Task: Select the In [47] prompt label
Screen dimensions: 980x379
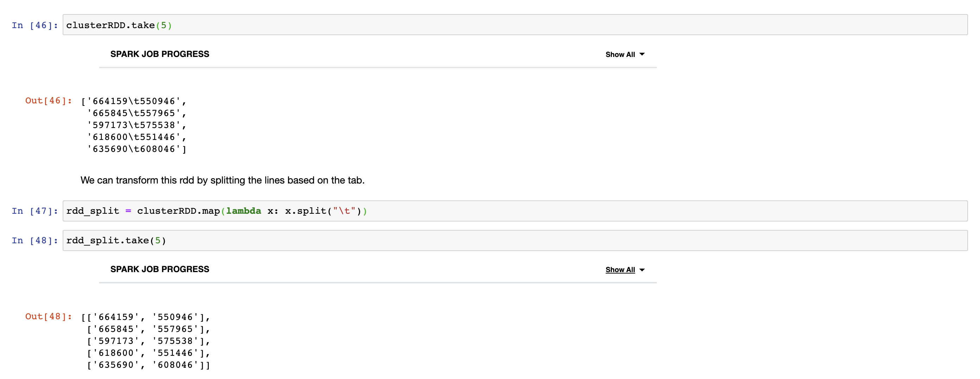Action: pyautogui.click(x=34, y=211)
